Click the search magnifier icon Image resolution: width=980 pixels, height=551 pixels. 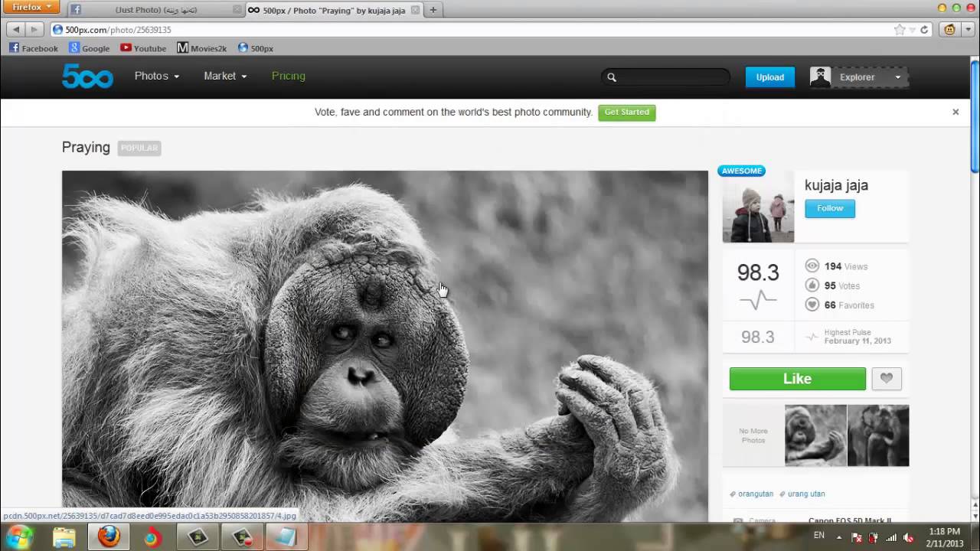[612, 77]
